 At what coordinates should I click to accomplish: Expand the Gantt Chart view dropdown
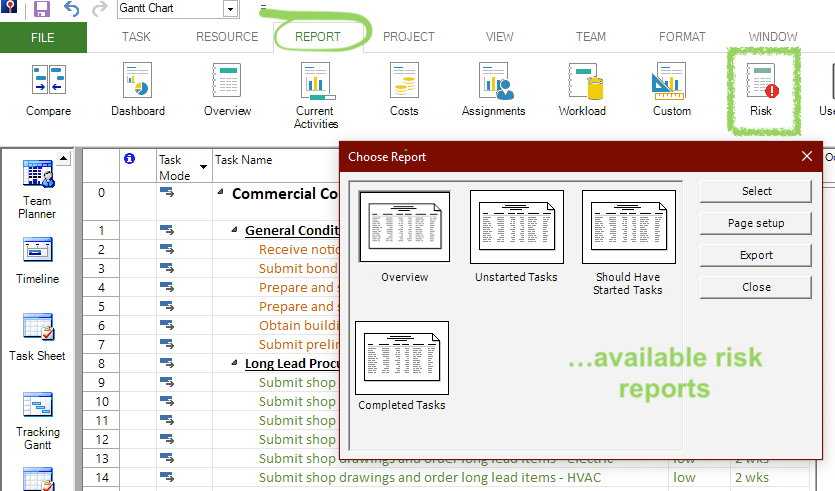pyautogui.click(x=231, y=9)
